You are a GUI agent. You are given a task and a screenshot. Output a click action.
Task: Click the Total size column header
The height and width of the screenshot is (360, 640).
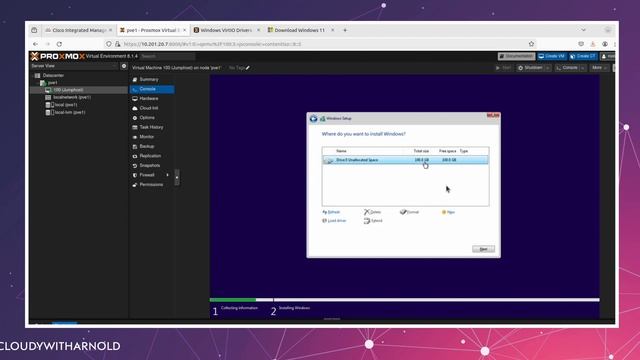point(421,151)
